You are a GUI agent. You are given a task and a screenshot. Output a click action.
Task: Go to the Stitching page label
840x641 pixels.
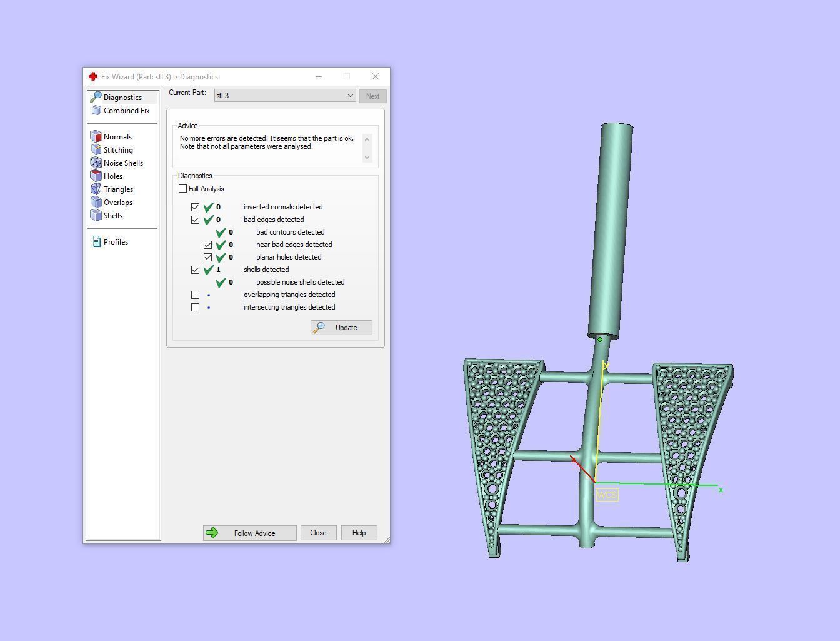point(118,150)
